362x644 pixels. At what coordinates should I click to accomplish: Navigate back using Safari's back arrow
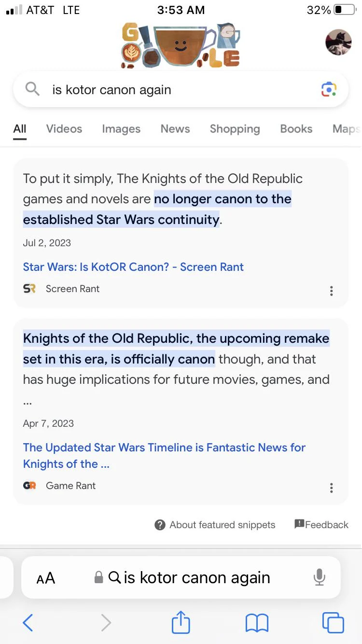28,622
